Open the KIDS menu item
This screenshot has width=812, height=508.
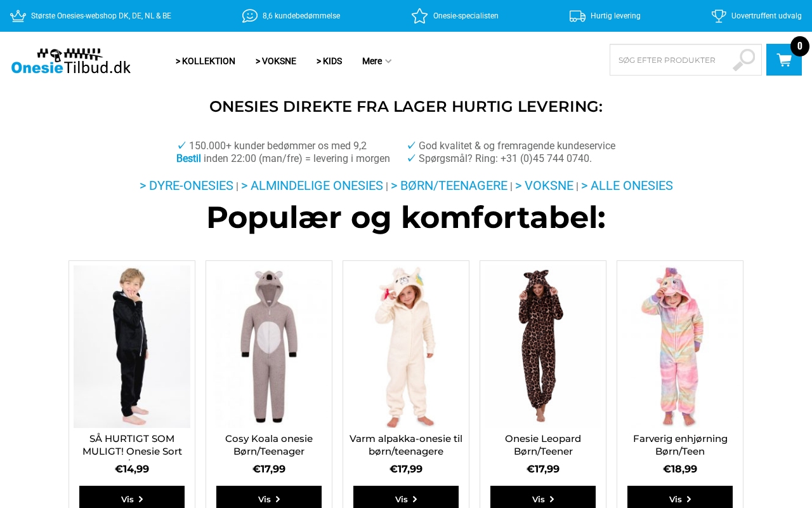pyautogui.click(x=329, y=61)
